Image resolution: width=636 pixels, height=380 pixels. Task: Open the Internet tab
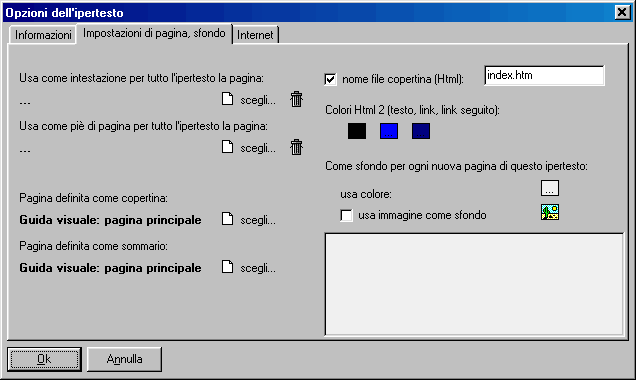coord(255,35)
